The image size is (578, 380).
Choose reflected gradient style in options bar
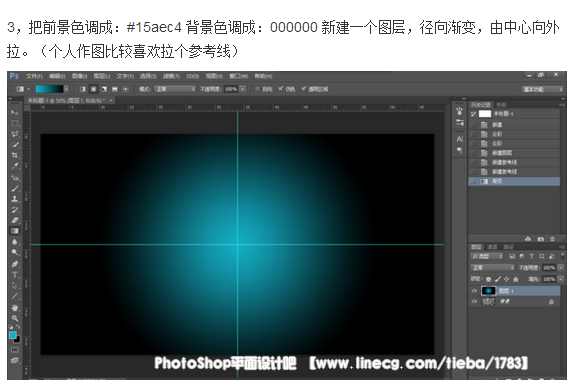(x=115, y=89)
